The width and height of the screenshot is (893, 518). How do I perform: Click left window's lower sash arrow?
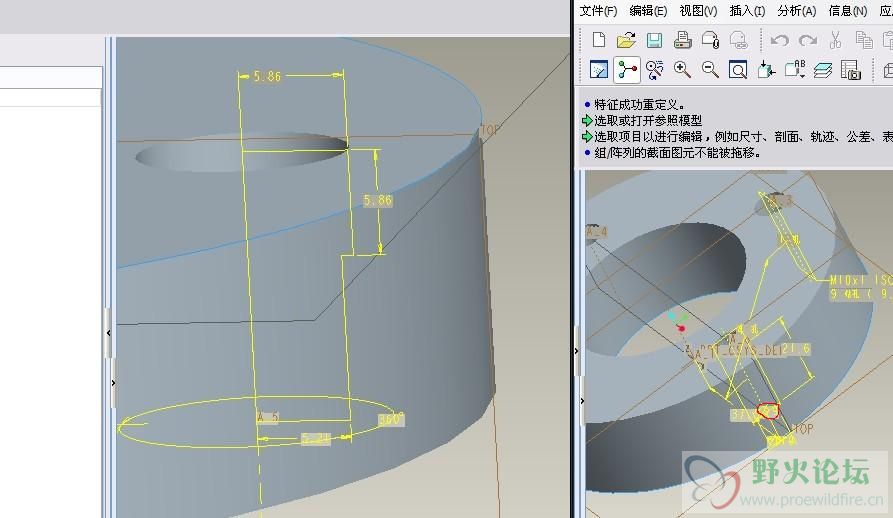tap(113, 383)
